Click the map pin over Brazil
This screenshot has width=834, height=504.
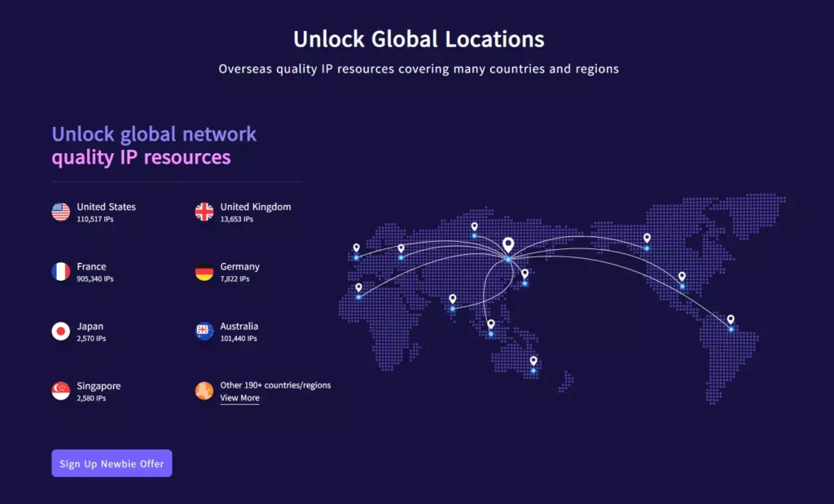[731, 319]
